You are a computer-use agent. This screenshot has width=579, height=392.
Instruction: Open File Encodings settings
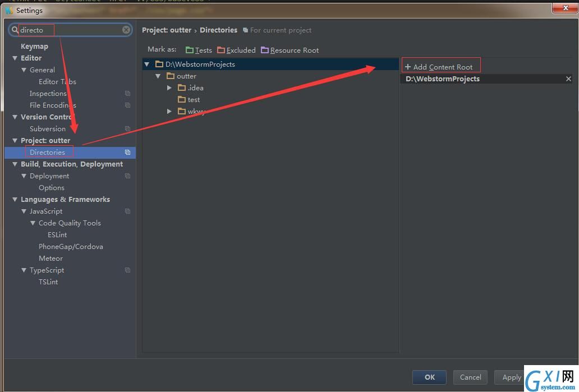point(53,105)
